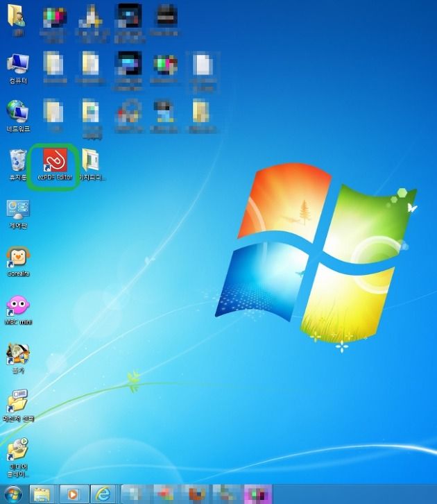Launch Windows Media Player from taskbar
Viewport: 437px width, 504px height.
(x=73, y=494)
